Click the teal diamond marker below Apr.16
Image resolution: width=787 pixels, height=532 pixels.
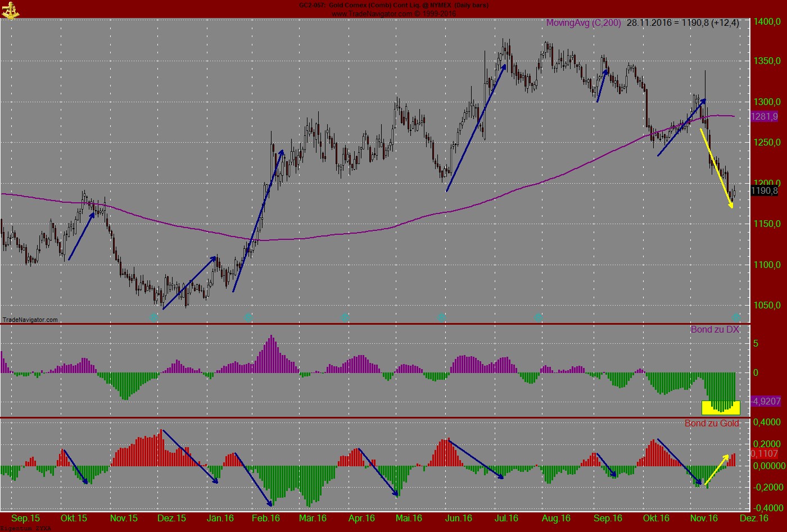(345, 317)
